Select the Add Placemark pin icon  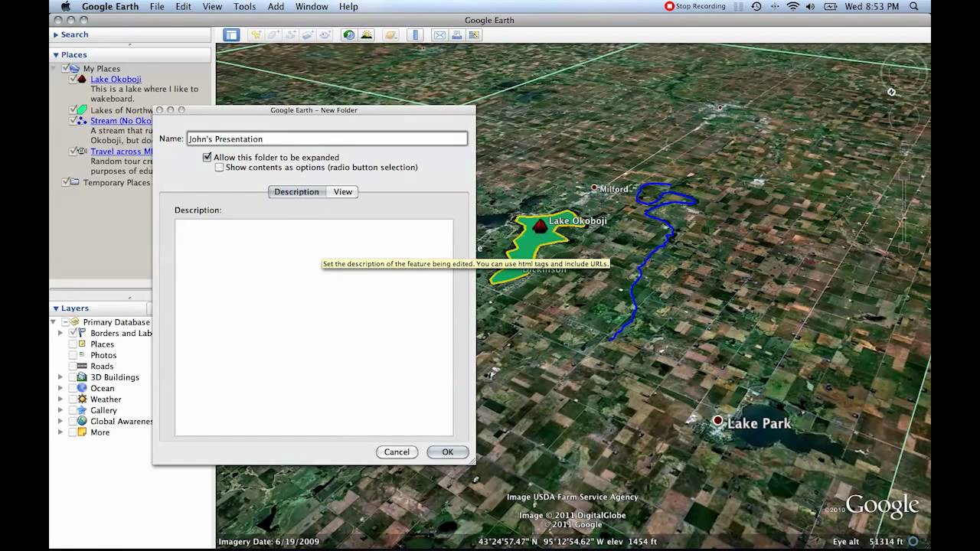pyautogui.click(x=256, y=34)
